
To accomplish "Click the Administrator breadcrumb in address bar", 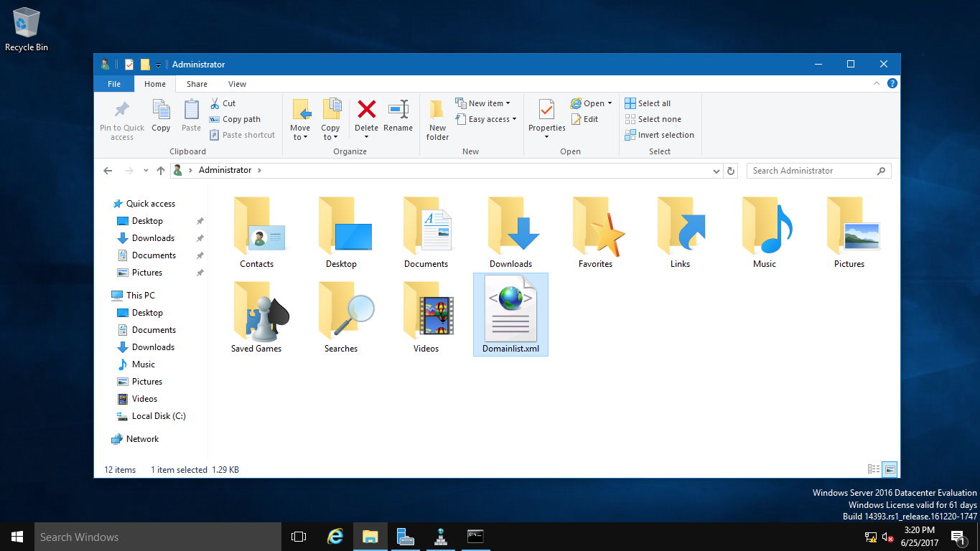I will [225, 171].
